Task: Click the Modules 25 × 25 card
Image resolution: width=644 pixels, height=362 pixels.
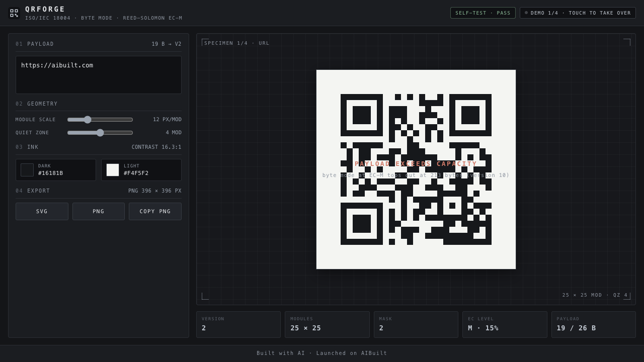Action: point(327,324)
